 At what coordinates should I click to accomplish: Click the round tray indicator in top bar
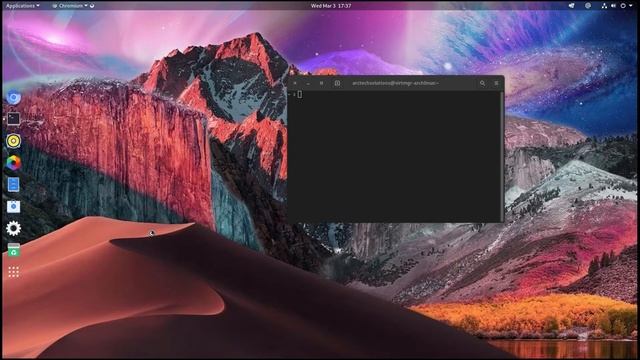(588, 6)
